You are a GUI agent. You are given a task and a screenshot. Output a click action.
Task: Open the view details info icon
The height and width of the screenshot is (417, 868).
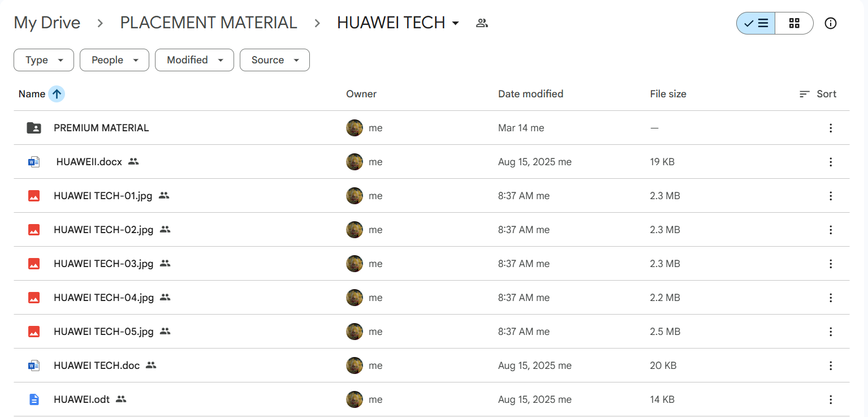(x=831, y=23)
